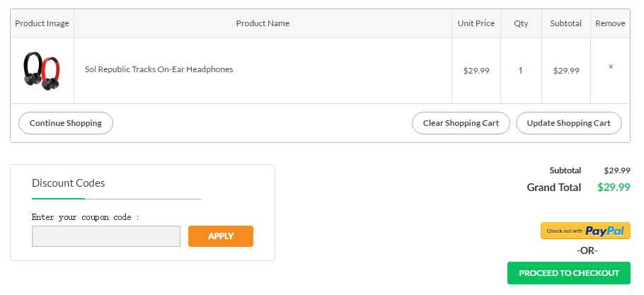Image resolution: width=644 pixels, height=295 pixels.
Task: Click the Product Name column header
Action: tap(263, 23)
